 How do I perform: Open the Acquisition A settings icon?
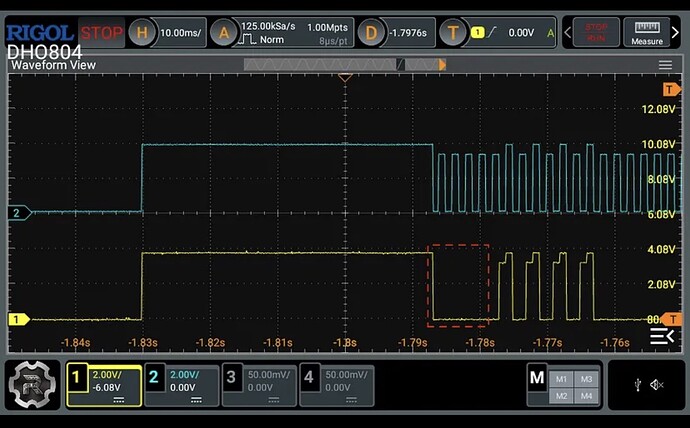[224, 33]
